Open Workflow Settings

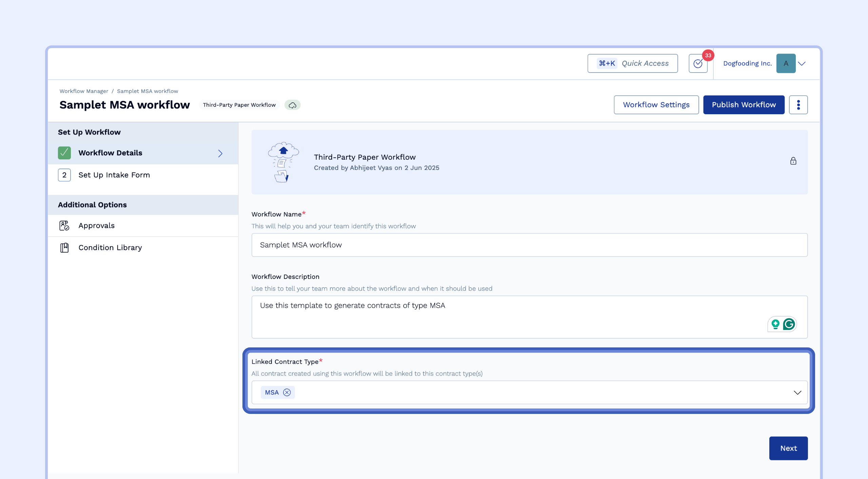tap(656, 105)
